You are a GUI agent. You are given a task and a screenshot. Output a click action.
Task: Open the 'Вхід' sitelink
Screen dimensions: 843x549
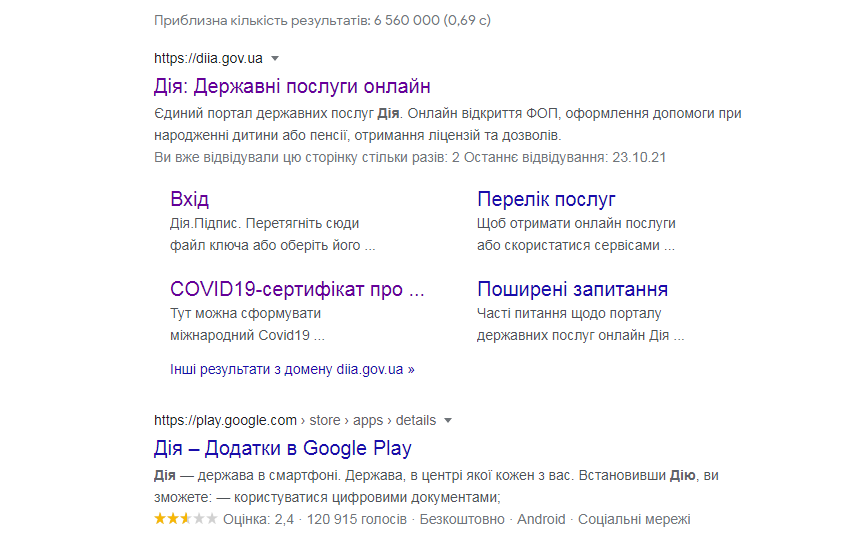click(189, 199)
